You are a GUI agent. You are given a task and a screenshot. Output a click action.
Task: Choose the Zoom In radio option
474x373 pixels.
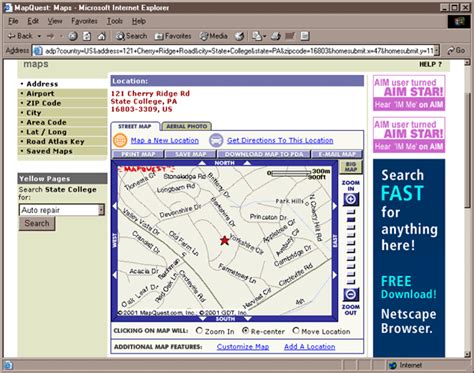[x=199, y=331]
